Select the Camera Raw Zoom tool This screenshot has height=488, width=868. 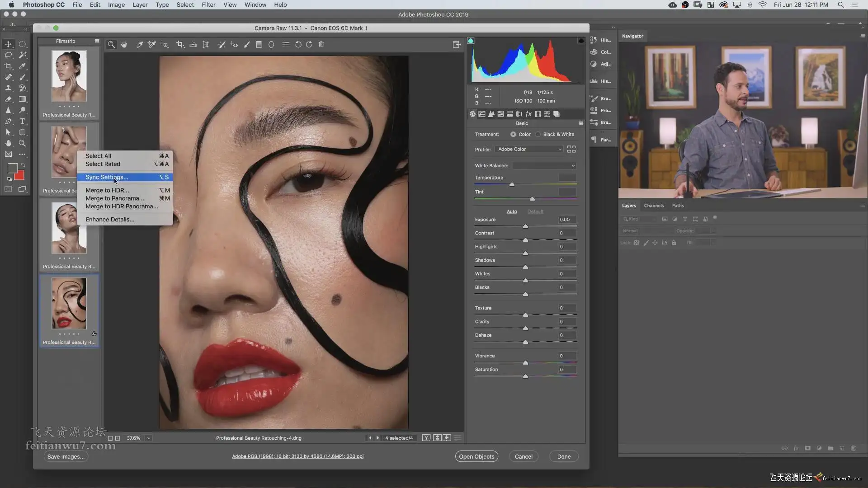[x=111, y=44]
